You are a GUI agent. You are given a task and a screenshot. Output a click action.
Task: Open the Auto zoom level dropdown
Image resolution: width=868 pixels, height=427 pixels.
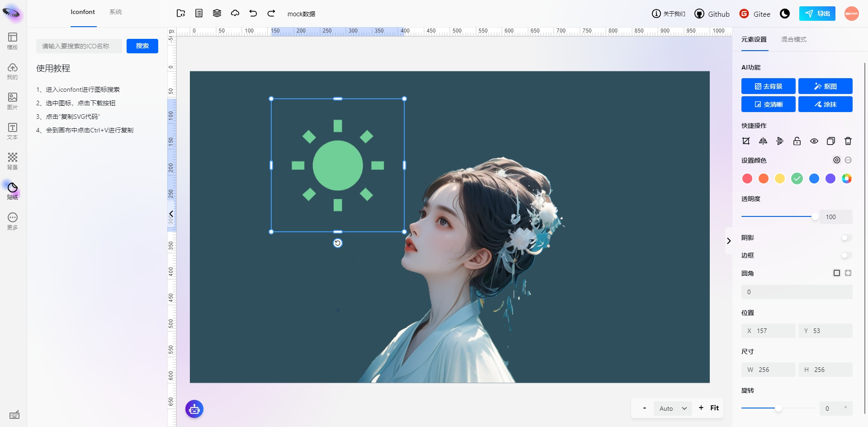coord(673,408)
